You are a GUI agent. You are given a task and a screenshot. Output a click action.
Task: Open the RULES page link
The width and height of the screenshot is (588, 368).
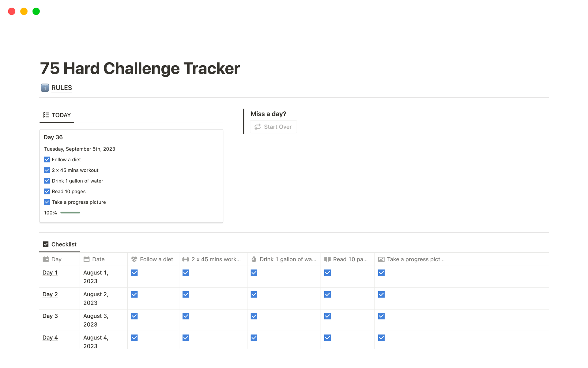62,88
